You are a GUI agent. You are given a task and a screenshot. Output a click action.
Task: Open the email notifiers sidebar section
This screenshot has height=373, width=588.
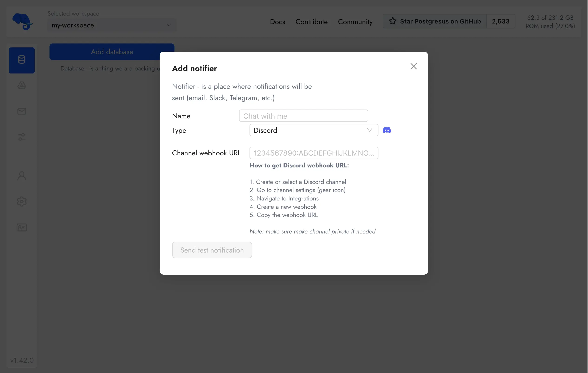pos(21,111)
